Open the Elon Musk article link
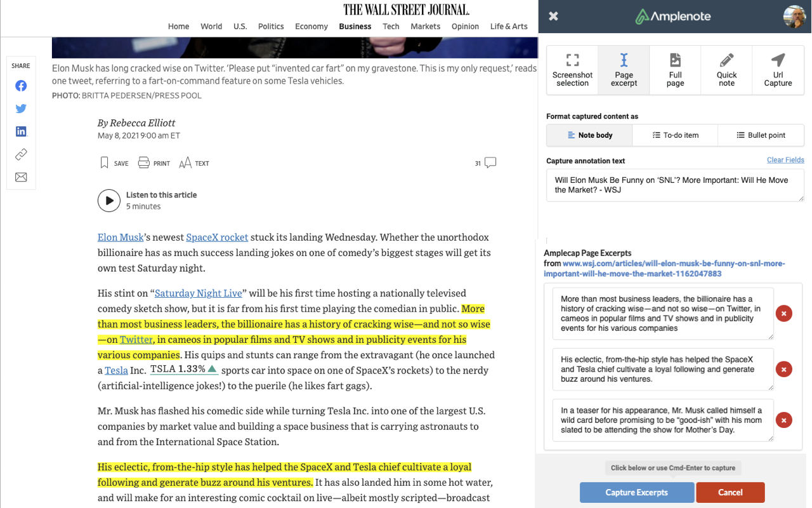The image size is (812, 508). tap(121, 237)
